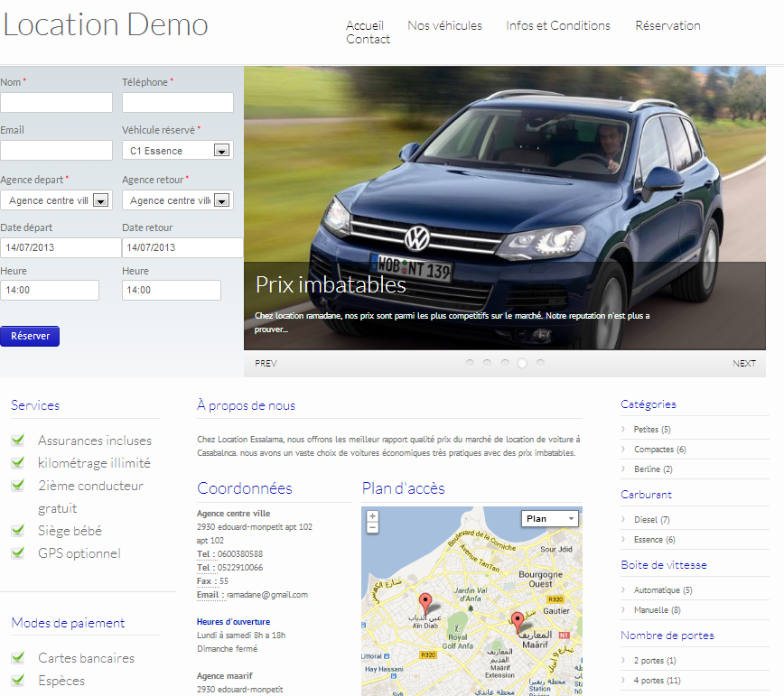Click the phone number 0600380588
The image size is (784, 696).
(x=240, y=554)
